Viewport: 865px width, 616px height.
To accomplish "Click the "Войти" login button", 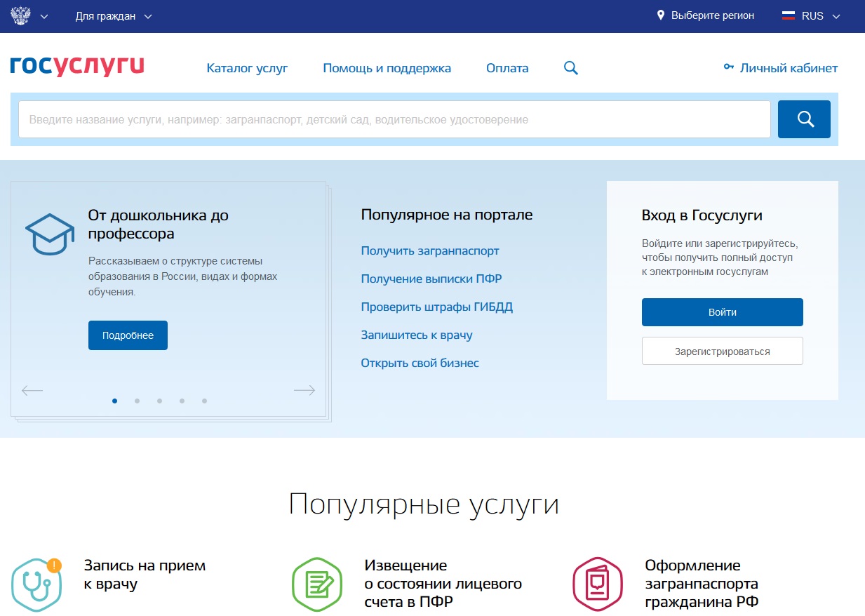I will click(x=722, y=312).
